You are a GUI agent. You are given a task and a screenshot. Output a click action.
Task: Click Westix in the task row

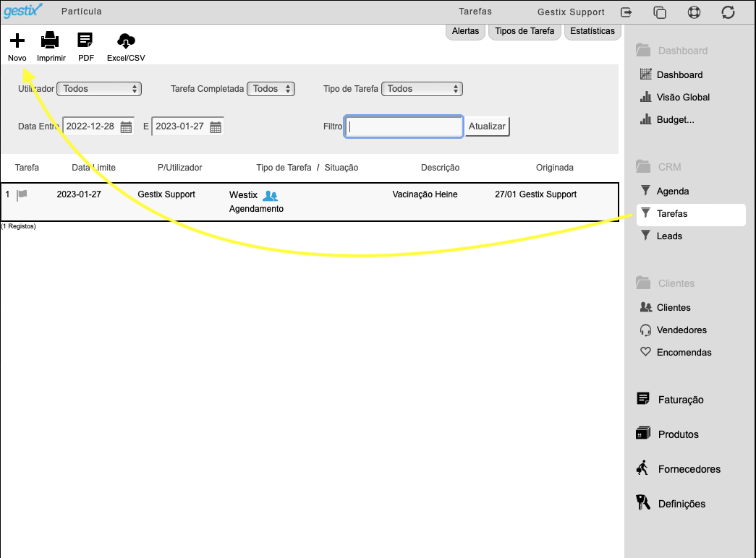pos(244,195)
